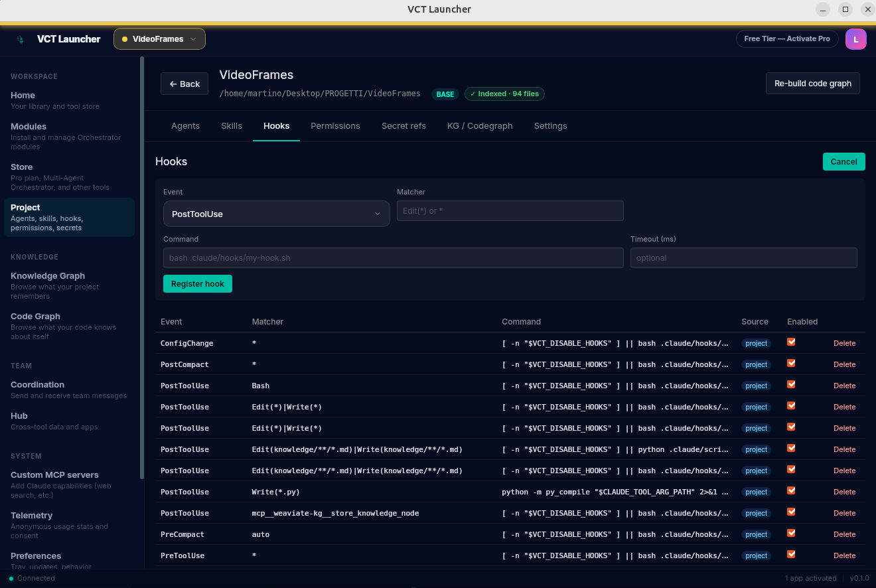Click the v0.1.0 version label

pyautogui.click(x=859, y=579)
